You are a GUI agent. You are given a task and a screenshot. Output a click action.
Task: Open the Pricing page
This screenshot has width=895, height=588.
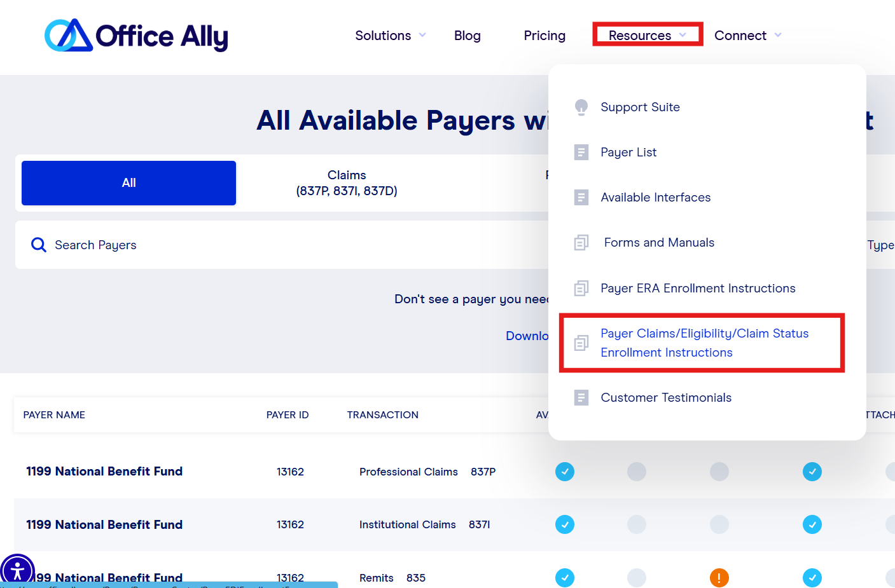pyautogui.click(x=545, y=36)
